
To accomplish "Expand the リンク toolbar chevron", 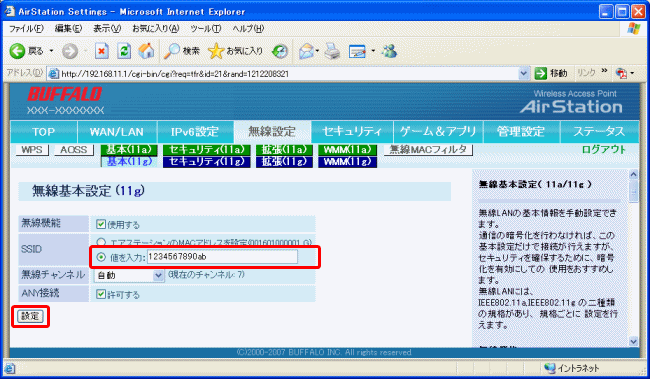I will [x=604, y=71].
